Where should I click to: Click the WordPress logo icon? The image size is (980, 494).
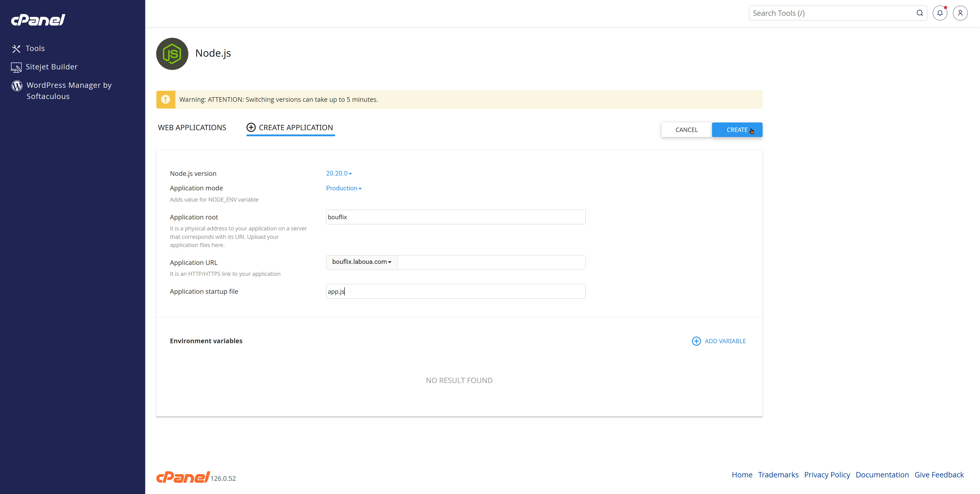(17, 85)
